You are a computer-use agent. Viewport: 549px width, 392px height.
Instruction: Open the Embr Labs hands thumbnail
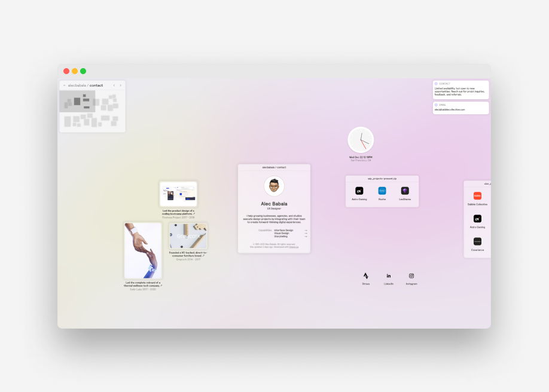pos(143,250)
